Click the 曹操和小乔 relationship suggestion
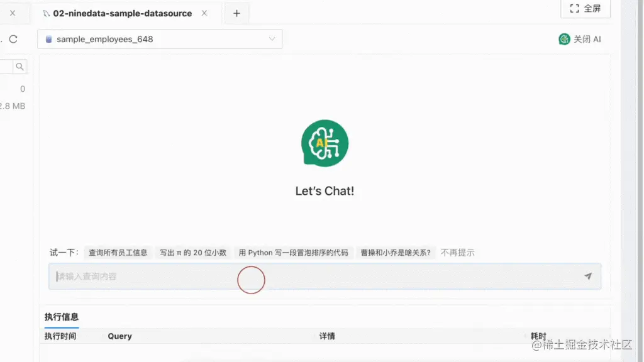 coord(396,253)
